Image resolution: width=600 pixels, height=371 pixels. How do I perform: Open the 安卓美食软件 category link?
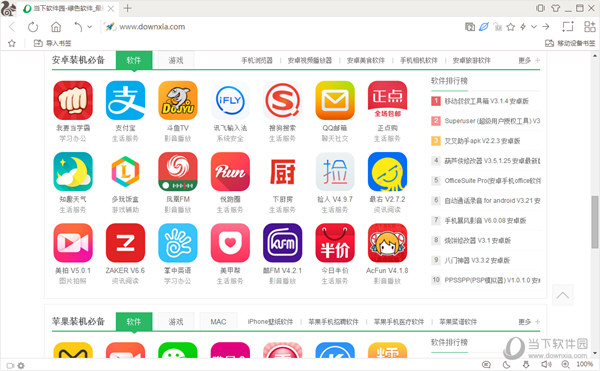tap(365, 60)
